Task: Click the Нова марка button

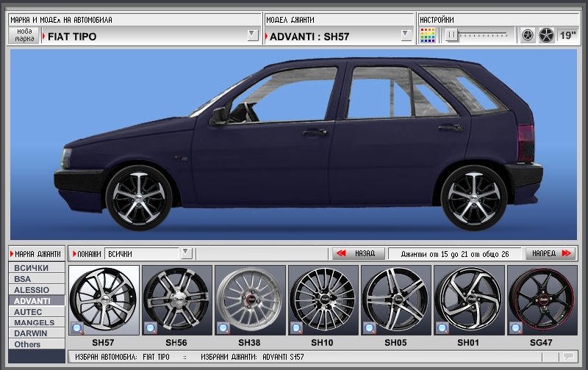Action: [x=24, y=35]
